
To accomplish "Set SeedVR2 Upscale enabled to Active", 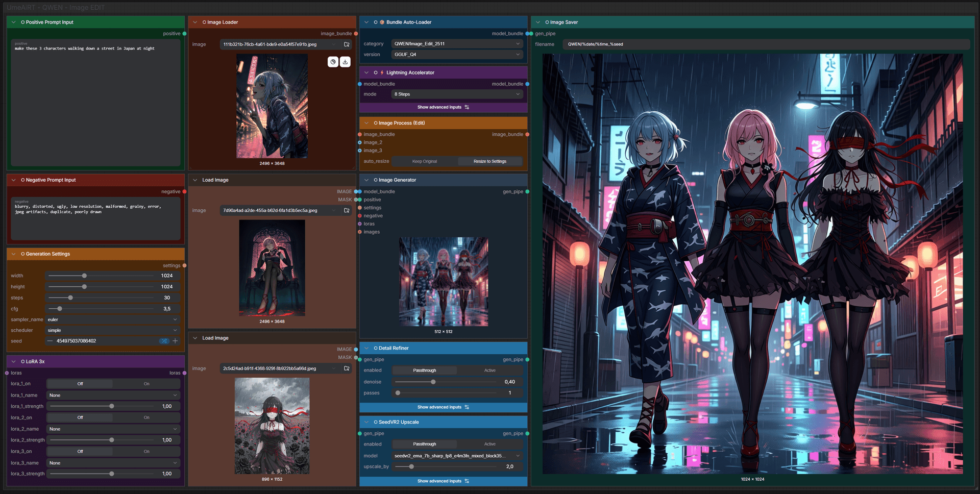I will 490,444.
